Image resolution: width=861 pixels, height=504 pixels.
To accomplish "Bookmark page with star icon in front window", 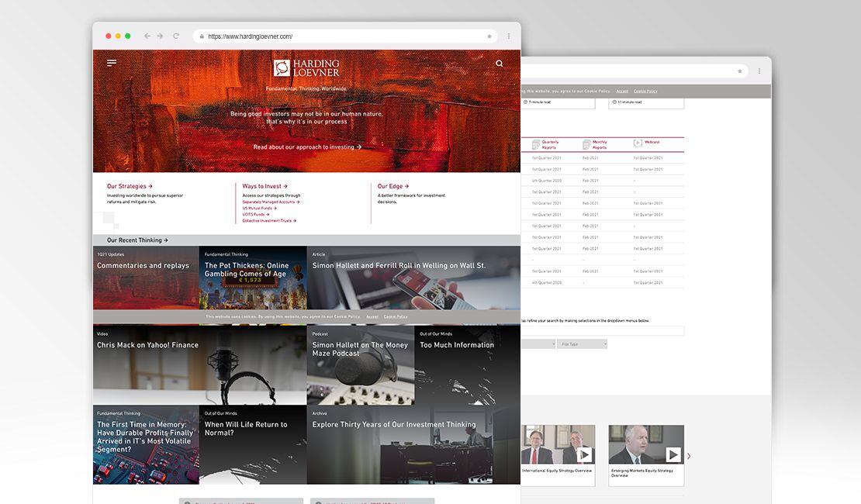I will tap(489, 36).
